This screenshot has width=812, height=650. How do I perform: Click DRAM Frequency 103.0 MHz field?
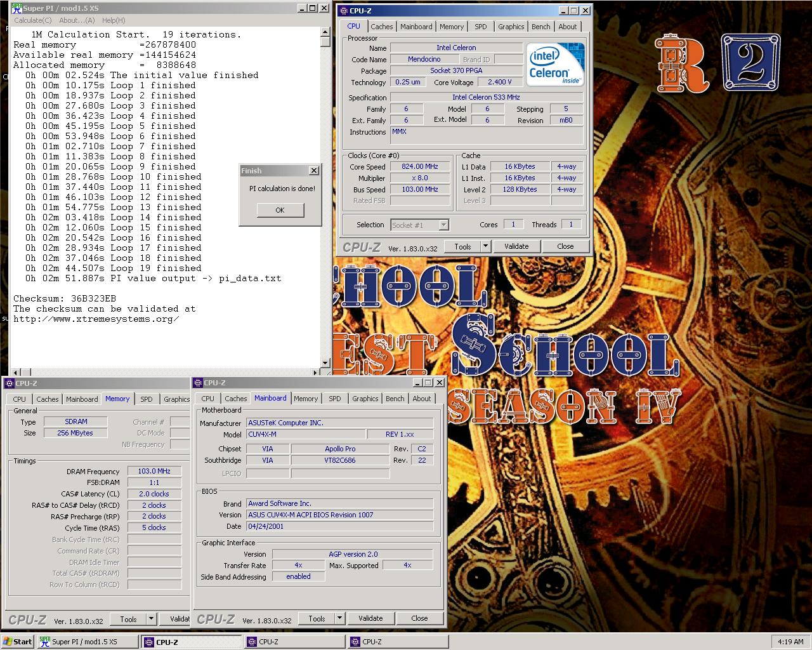(x=154, y=471)
